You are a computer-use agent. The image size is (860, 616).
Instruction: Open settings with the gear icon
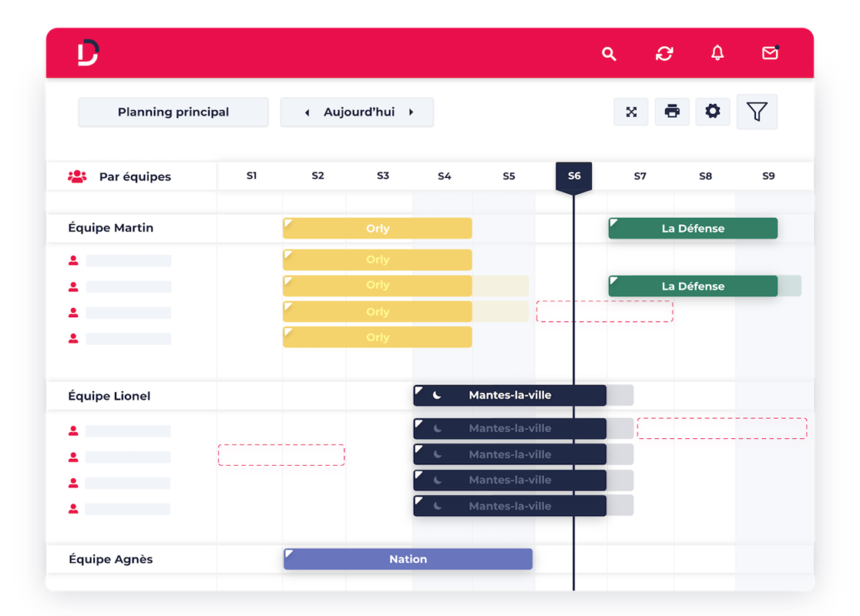(712, 111)
